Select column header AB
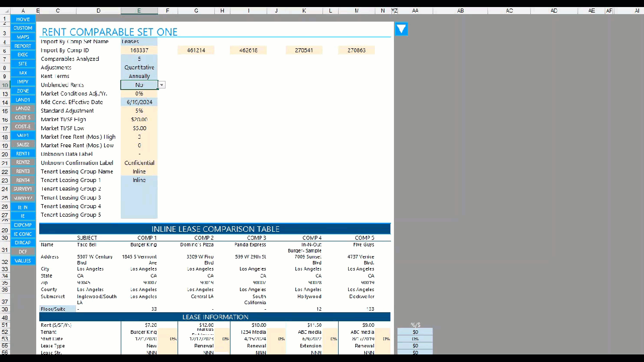 point(460,11)
